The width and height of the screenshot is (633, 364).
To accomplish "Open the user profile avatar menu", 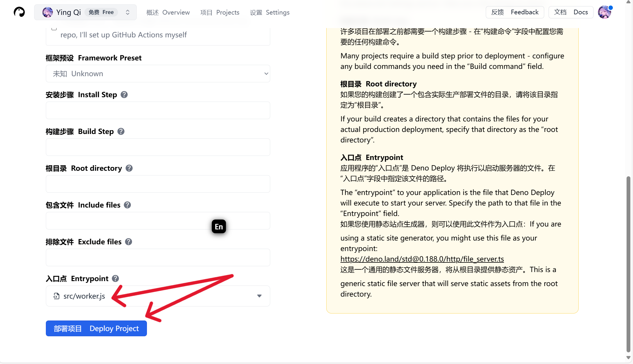I will [x=604, y=12].
